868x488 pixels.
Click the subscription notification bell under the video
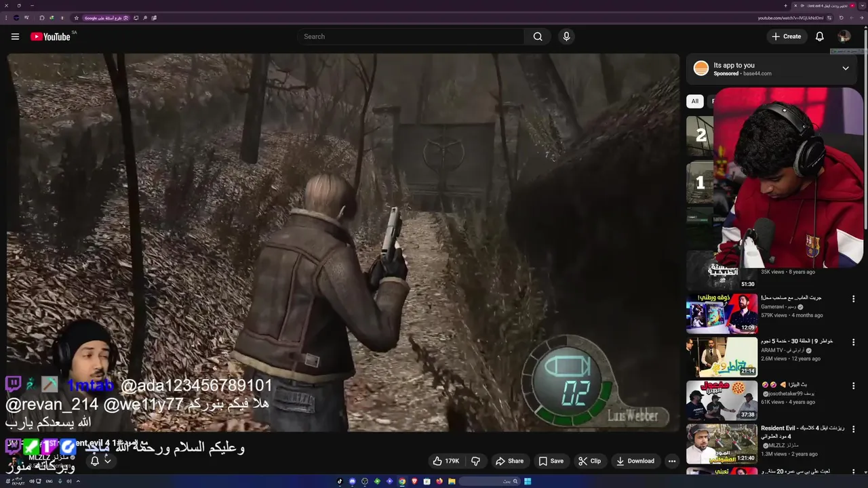pos(95,461)
